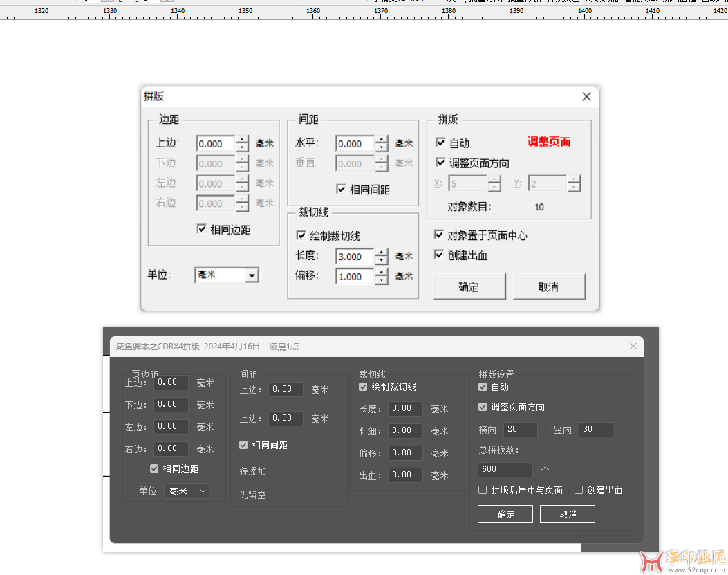The width and height of the screenshot is (728, 575).
Task: Click 总拼板数 field showing 600
Action: pos(505,469)
